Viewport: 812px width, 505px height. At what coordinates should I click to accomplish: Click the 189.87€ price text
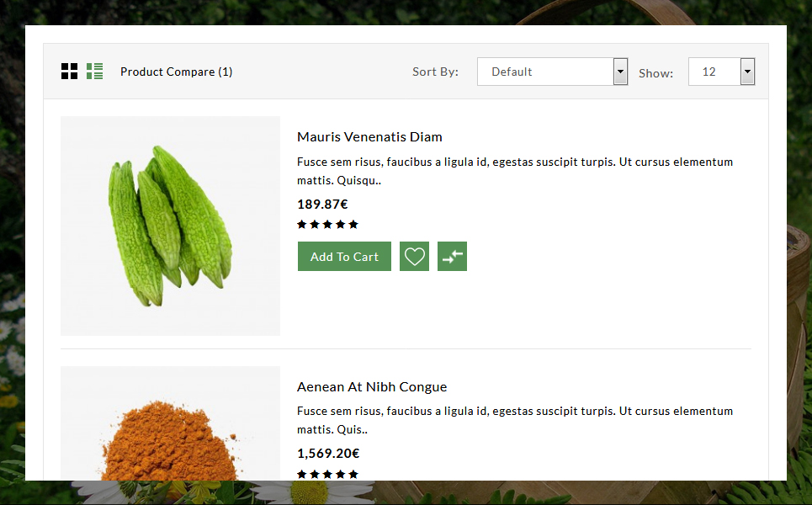pos(322,205)
